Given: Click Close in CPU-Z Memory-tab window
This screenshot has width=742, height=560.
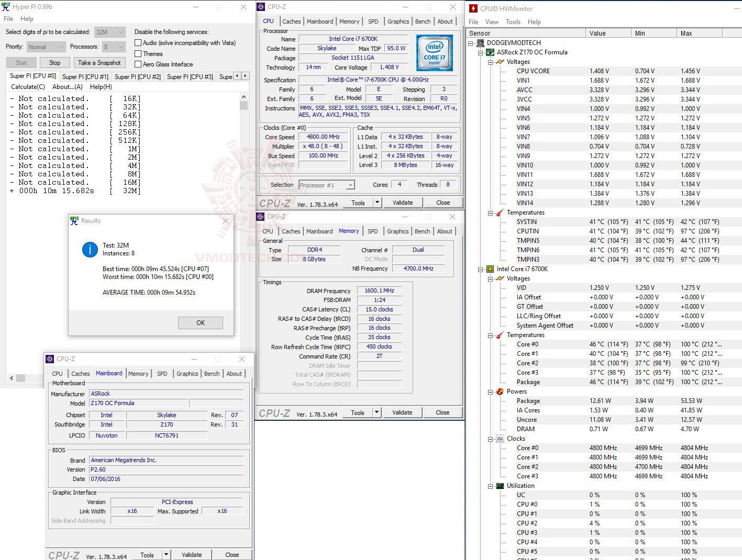Looking at the screenshot, I should click(442, 412).
